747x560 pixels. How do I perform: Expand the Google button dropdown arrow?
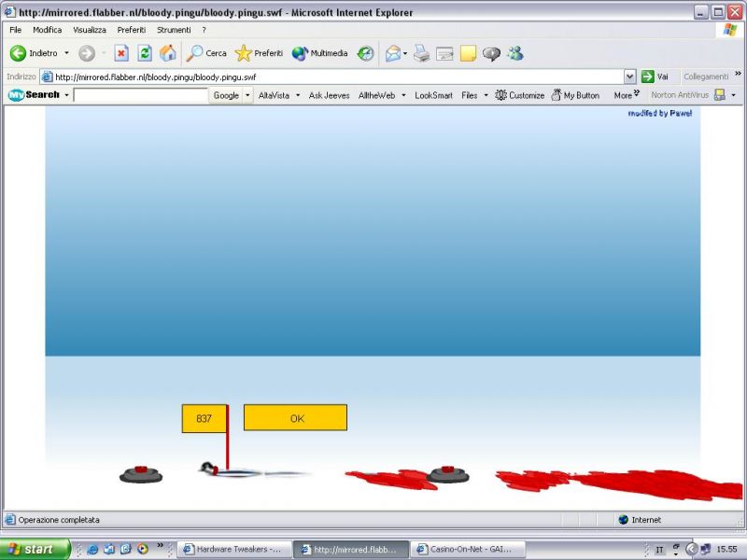point(247,95)
